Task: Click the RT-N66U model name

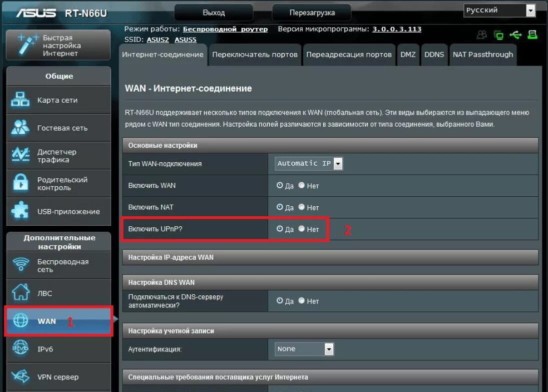Action: pyautogui.click(x=86, y=14)
